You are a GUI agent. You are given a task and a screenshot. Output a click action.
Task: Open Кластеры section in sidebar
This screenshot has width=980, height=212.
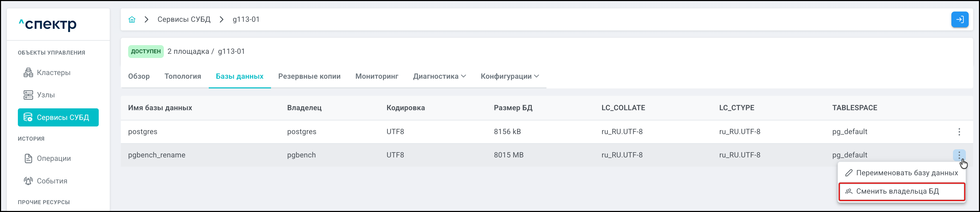pyautogui.click(x=53, y=73)
